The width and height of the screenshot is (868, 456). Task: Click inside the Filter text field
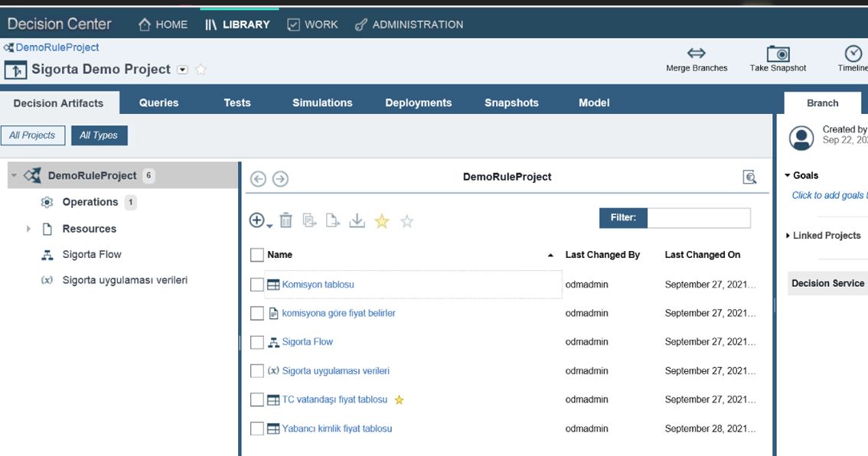click(x=699, y=218)
